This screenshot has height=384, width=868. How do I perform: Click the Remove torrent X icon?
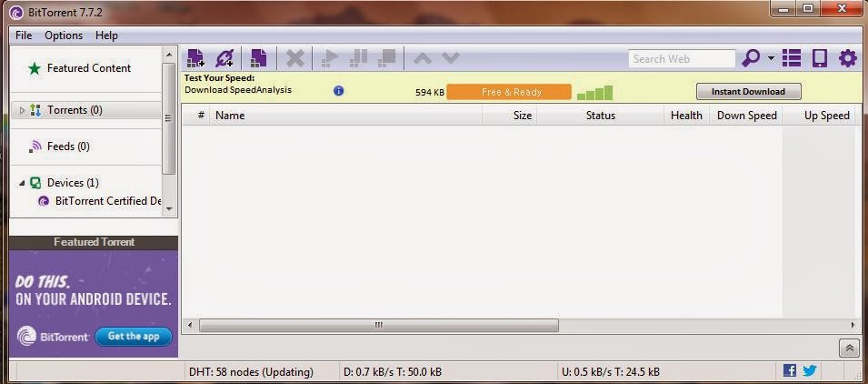click(295, 57)
